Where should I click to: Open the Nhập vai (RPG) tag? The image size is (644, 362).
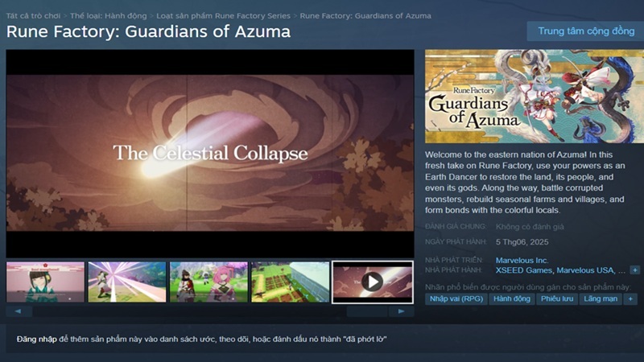(x=456, y=298)
